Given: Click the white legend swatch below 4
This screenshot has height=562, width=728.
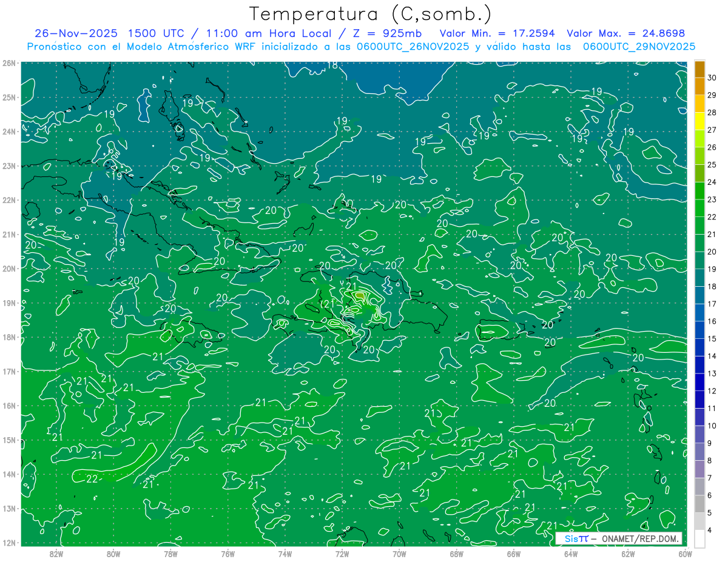Looking at the screenshot, I should click(699, 538).
